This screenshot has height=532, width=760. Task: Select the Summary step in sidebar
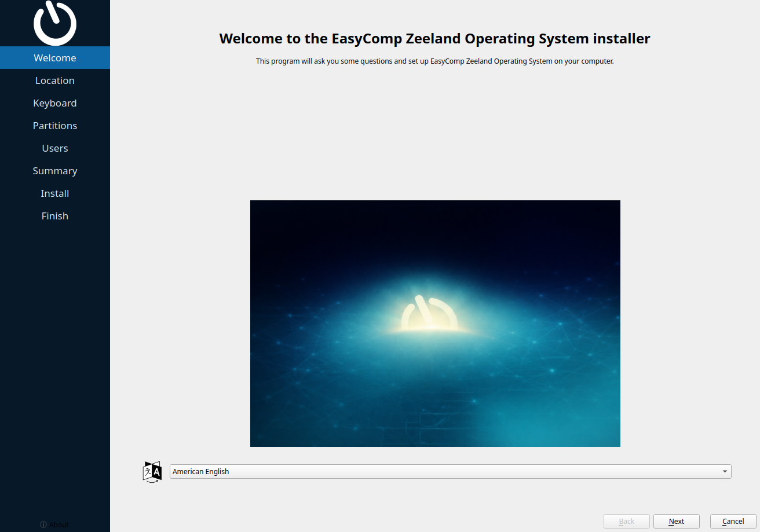point(55,171)
